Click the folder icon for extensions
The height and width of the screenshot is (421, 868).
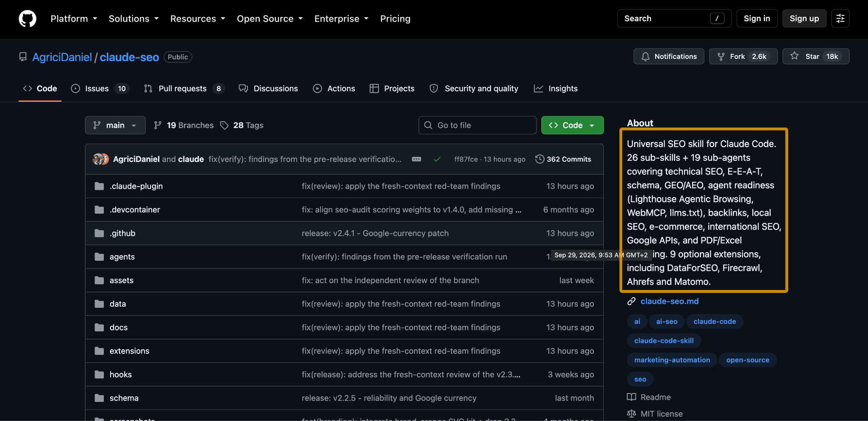click(99, 351)
